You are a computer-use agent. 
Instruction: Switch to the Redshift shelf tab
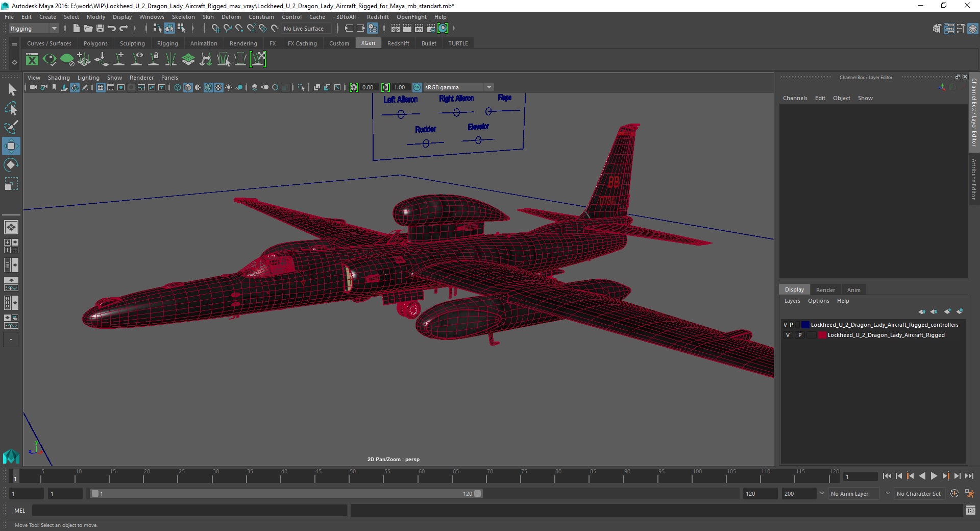pyautogui.click(x=398, y=43)
